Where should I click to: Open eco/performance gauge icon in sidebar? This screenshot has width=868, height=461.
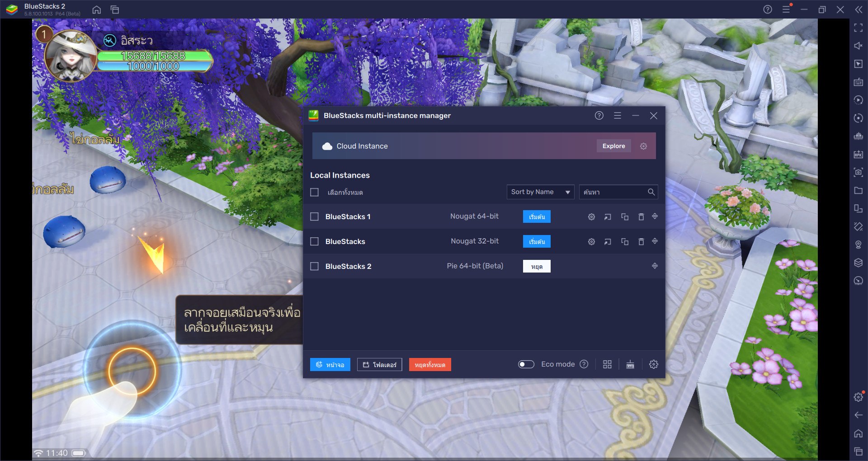[858, 281]
